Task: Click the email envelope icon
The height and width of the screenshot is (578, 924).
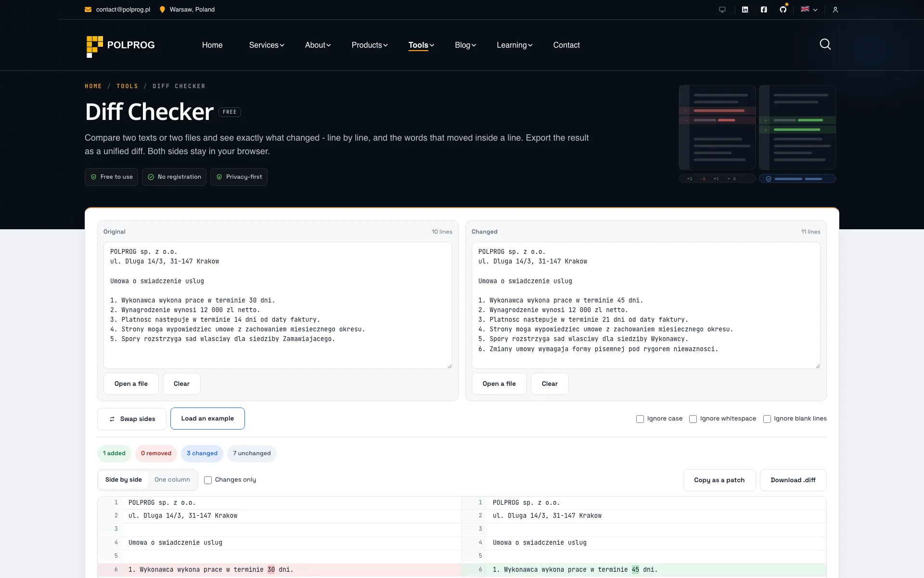Action: click(88, 10)
